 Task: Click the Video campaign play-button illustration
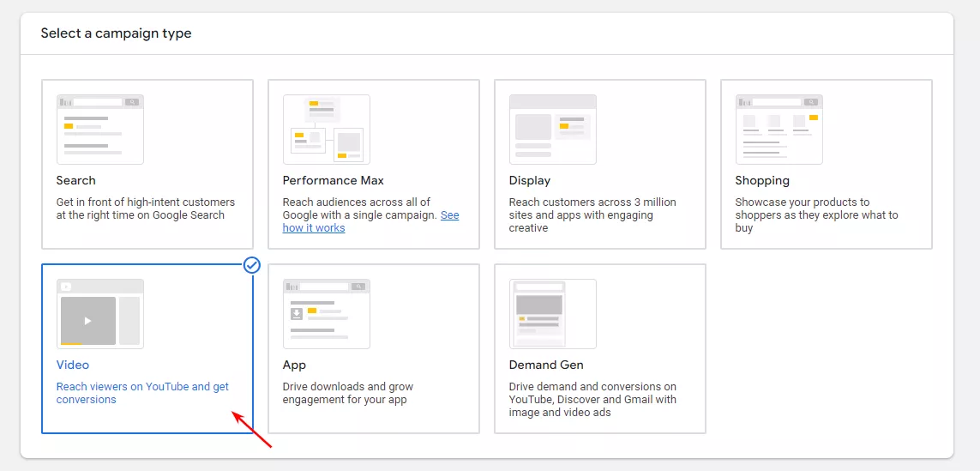pyautogui.click(x=87, y=320)
